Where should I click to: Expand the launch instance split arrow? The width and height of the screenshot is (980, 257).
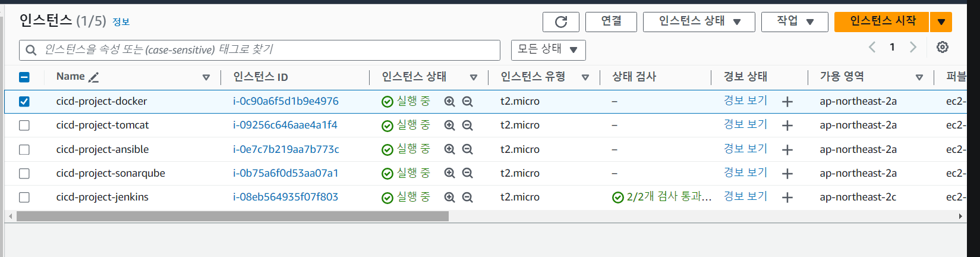(x=941, y=22)
